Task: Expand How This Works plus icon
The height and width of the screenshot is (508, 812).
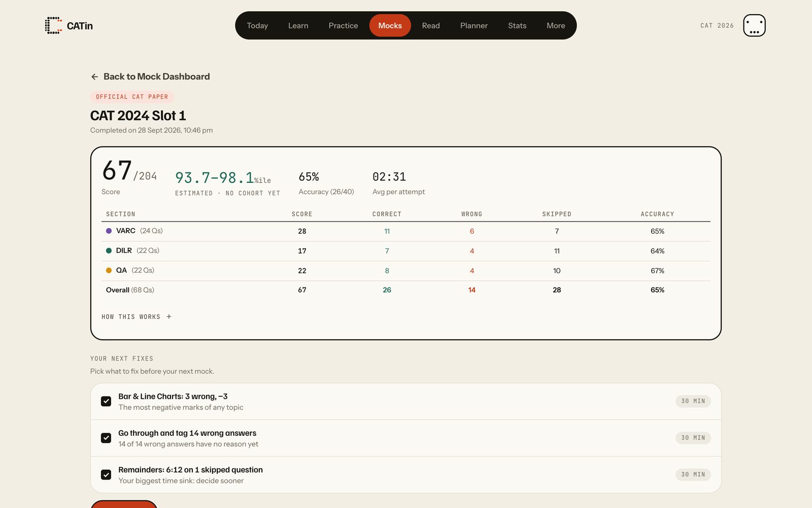Action: click(x=169, y=316)
